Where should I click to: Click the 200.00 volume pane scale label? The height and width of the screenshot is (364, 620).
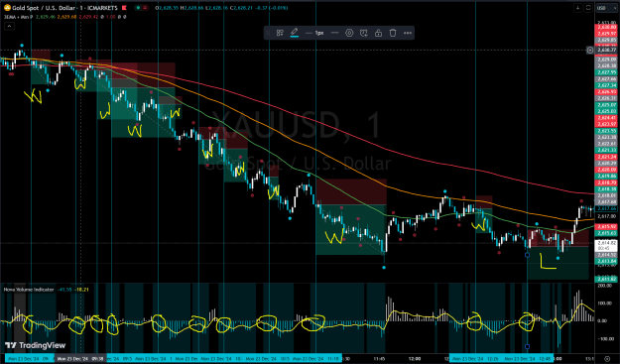click(605, 286)
